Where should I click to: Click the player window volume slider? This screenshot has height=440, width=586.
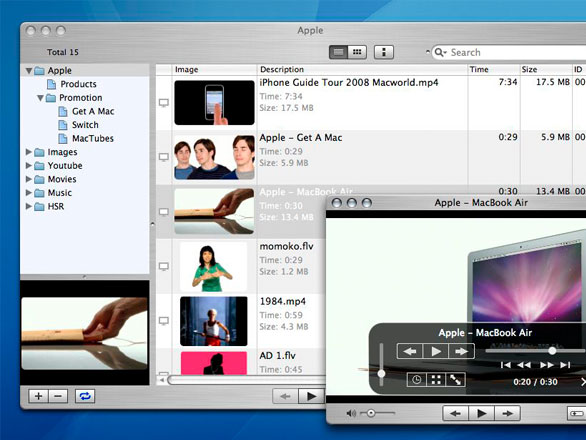(x=377, y=413)
